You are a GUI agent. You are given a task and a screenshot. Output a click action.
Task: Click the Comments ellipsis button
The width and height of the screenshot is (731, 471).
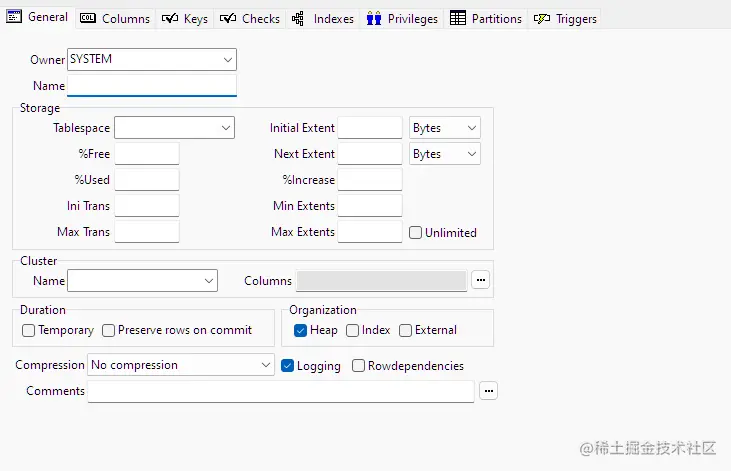[x=489, y=391]
